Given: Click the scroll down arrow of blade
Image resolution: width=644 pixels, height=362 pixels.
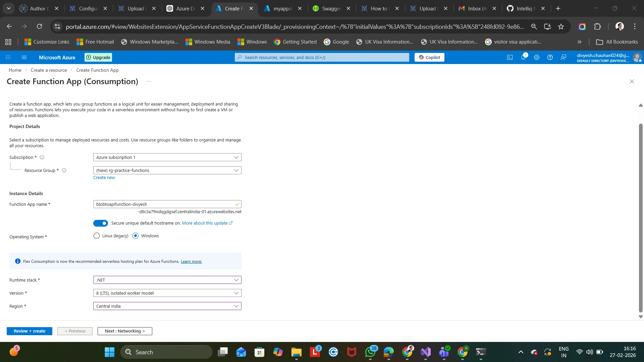Looking at the screenshot, I should [x=641, y=316].
